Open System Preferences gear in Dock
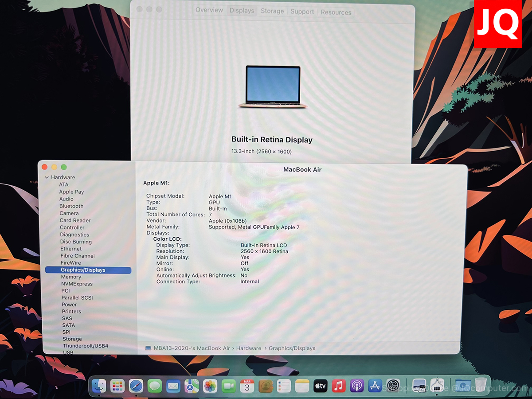 coord(394,386)
